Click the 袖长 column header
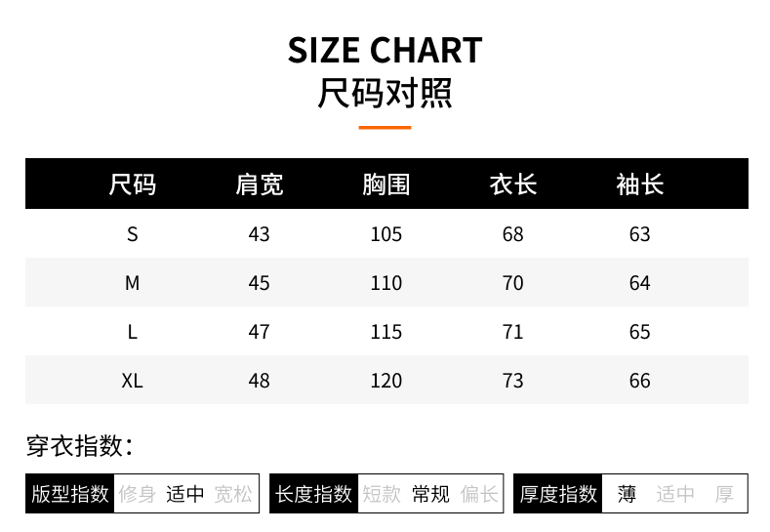 pos(640,184)
